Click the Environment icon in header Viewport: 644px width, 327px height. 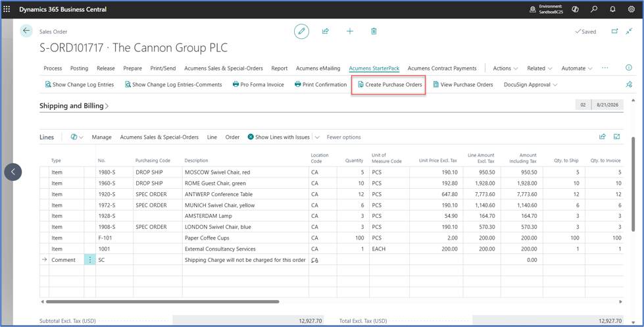pos(533,9)
